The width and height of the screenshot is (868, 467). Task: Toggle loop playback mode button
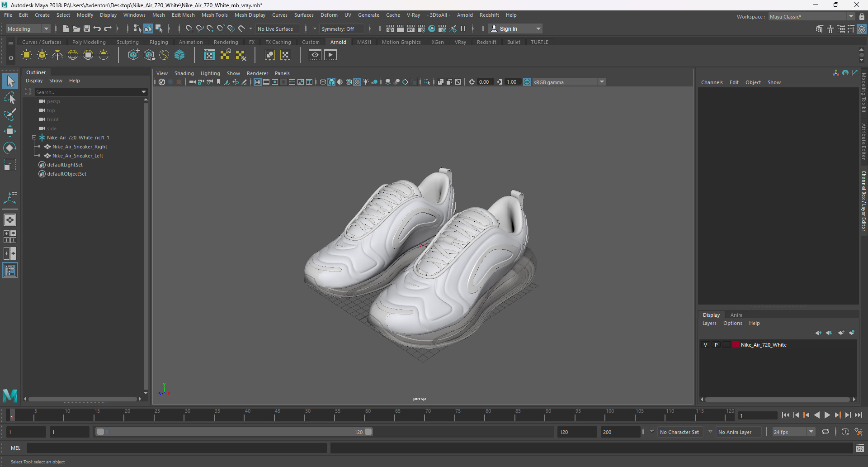(826, 432)
